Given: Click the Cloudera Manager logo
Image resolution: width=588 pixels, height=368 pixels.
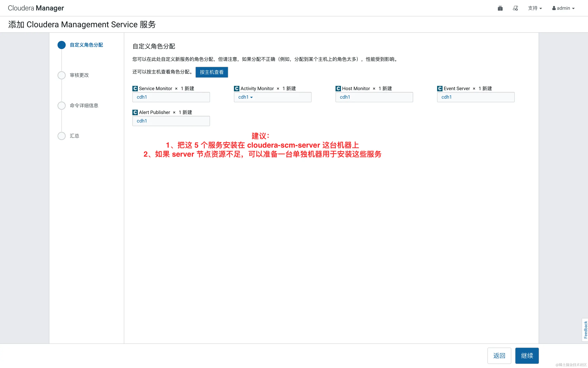Looking at the screenshot, I should (x=36, y=8).
